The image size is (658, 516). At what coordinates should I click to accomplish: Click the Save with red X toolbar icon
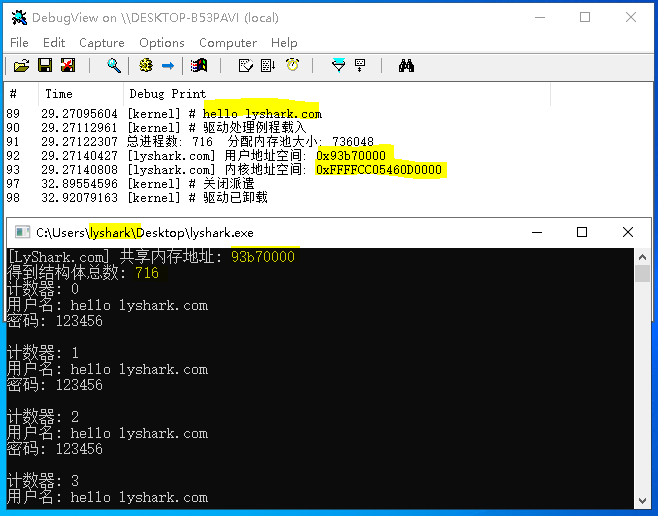tap(68, 65)
